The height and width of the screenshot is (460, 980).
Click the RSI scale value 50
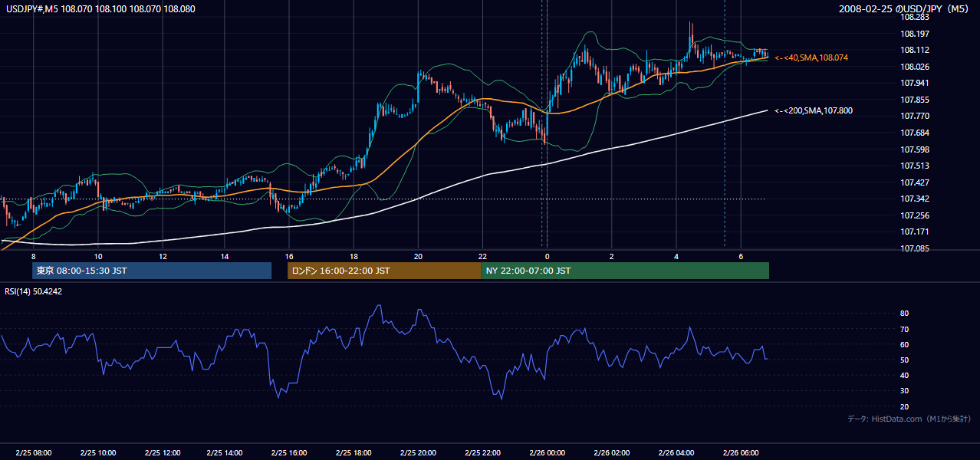click(905, 360)
